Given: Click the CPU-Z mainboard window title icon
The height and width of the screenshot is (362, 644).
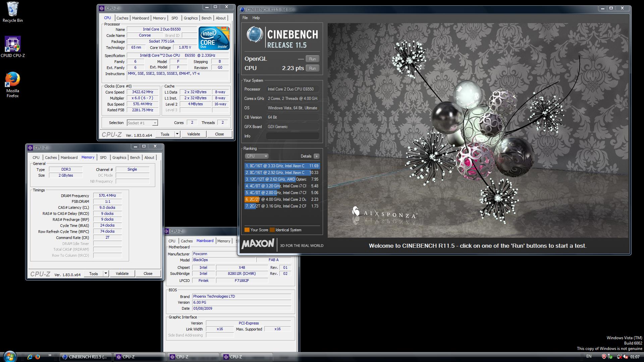Looking at the screenshot, I should (166, 231).
